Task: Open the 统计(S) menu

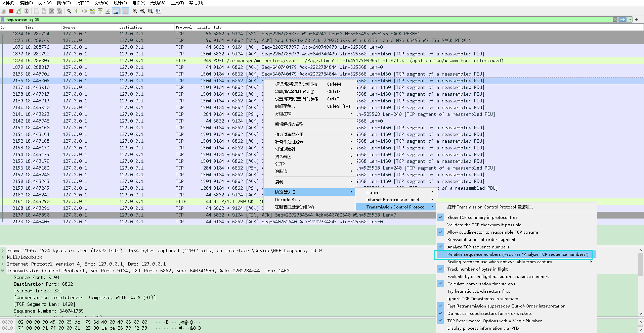Action: (x=120, y=3)
